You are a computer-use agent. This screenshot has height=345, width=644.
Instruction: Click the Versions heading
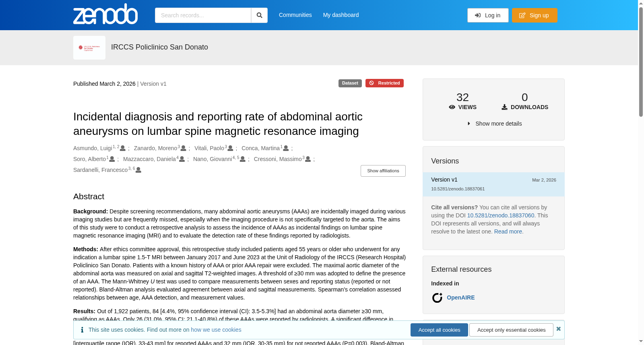pos(445,161)
